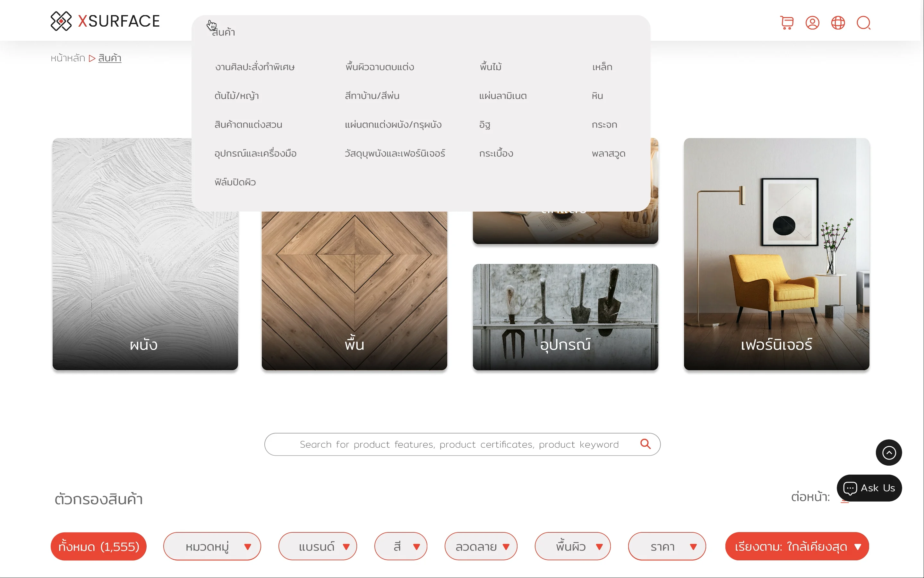Screen dimensions: 924x578
Task: Click the สินค้า breadcrumb link
Action: point(110,58)
